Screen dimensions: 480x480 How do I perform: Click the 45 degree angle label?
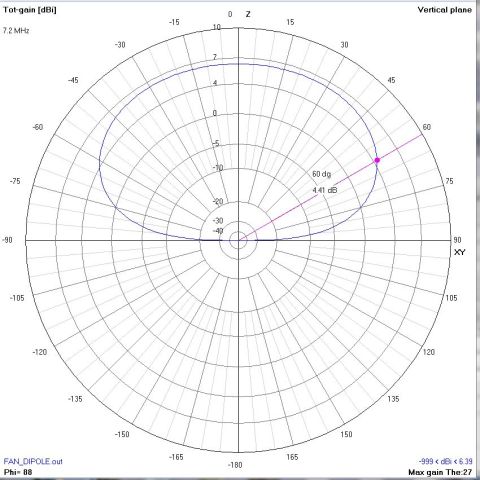[391, 80]
